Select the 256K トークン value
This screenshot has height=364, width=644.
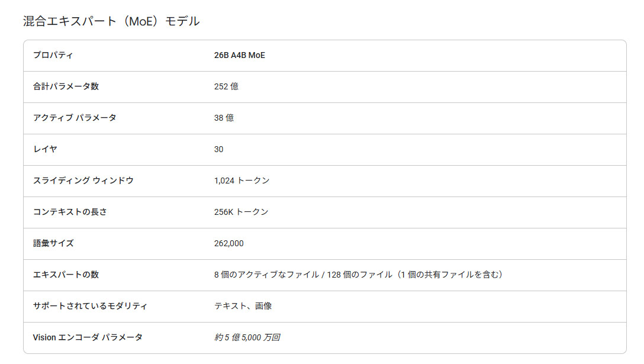click(x=241, y=212)
